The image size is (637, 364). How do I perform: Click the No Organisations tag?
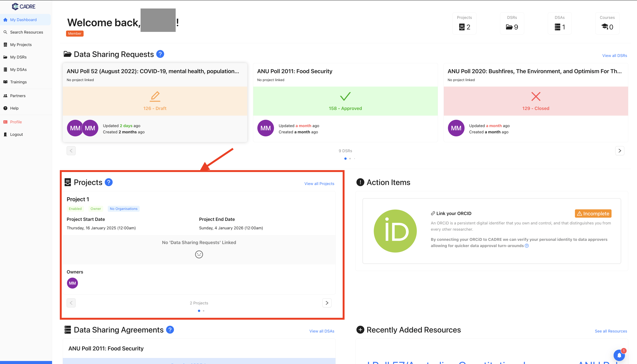coord(124,209)
